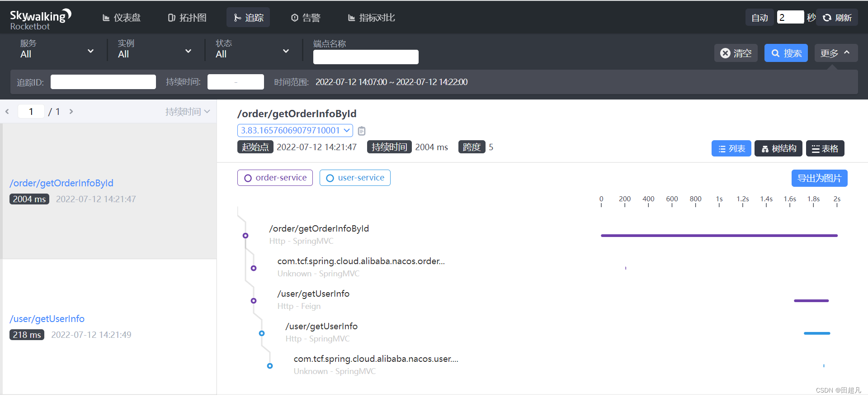Open span /user/getUserInfo Http - SpringMVC
Screen dimensions: 868x398
coord(321,332)
